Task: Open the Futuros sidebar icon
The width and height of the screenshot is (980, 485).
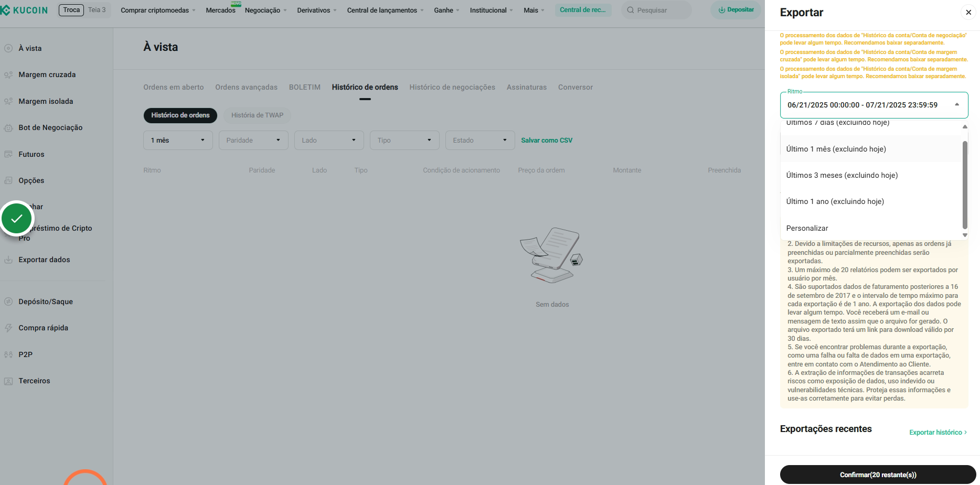Action: (8, 154)
